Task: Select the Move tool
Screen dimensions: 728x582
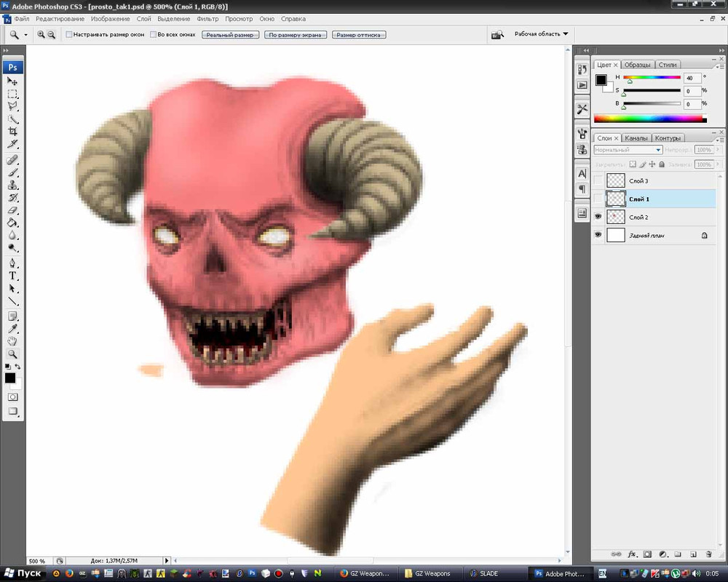Action: coord(12,81)
